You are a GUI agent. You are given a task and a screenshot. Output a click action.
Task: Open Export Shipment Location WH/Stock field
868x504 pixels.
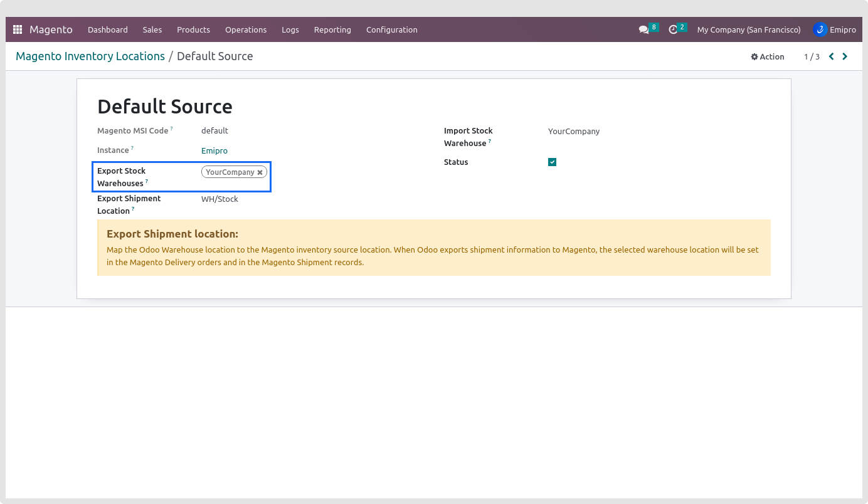point(220,199)
